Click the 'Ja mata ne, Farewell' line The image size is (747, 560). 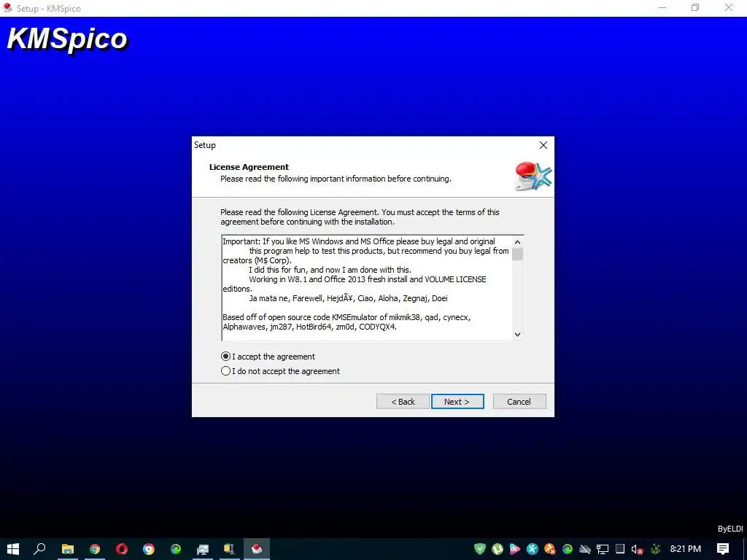pos(348,298)
